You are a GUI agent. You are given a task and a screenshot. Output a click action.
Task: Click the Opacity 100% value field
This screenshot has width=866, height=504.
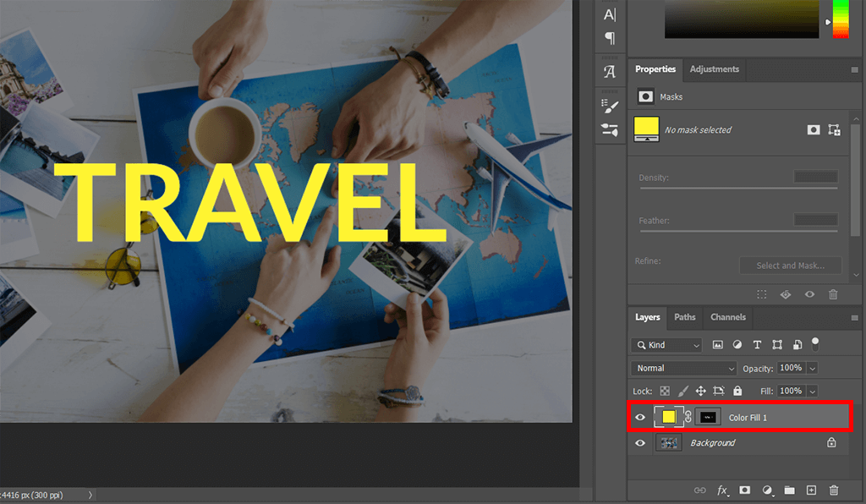(x=791, y=368)
